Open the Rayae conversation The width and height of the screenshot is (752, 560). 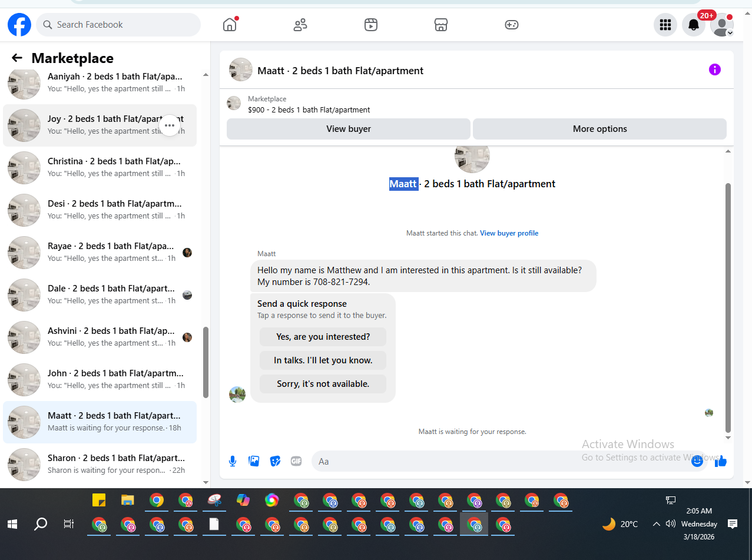(100, 253)
